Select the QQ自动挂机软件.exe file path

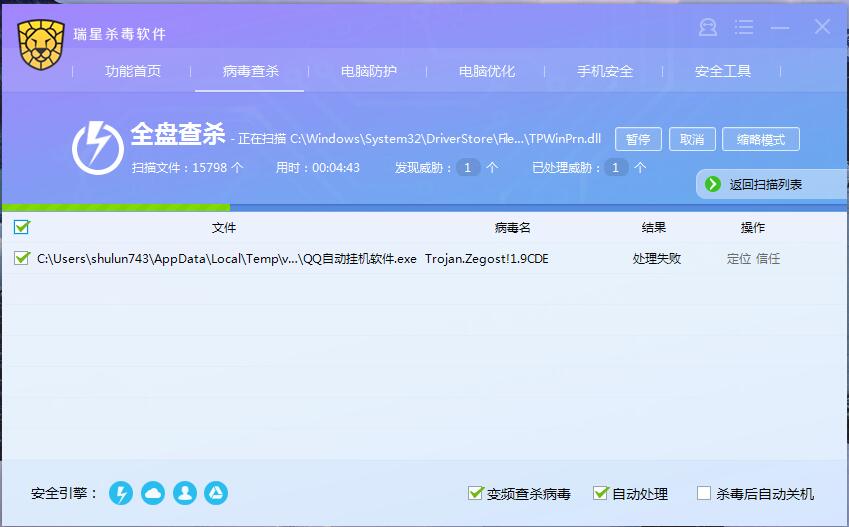[227, 259]
